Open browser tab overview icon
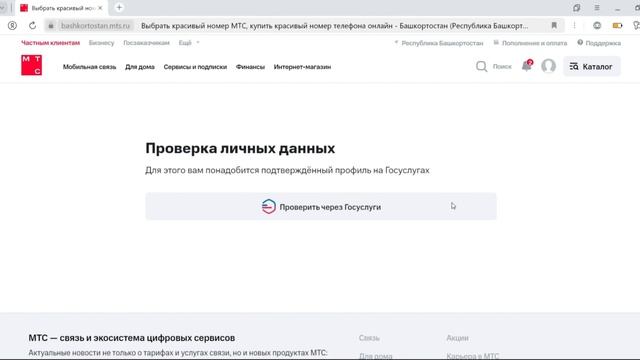640x360 pixels. [576, 8]
